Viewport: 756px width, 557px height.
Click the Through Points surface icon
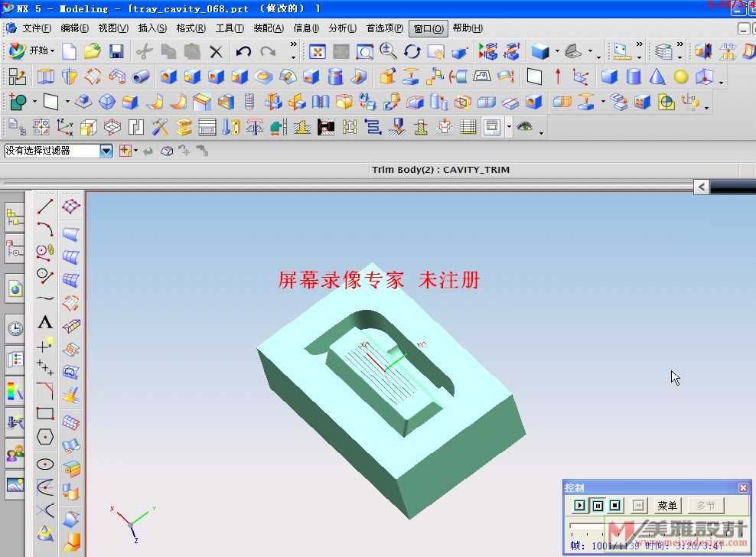(x=71, y=207)
